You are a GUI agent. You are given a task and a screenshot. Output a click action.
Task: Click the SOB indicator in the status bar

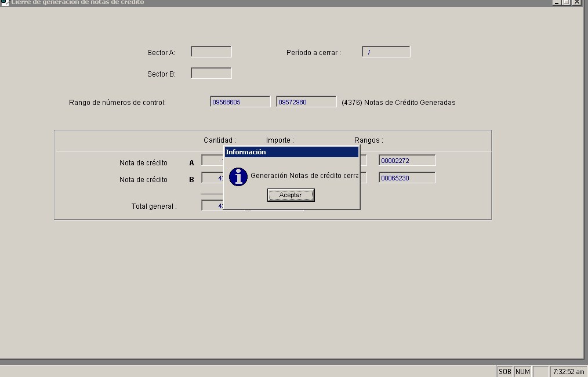click(x=504, y=372)
